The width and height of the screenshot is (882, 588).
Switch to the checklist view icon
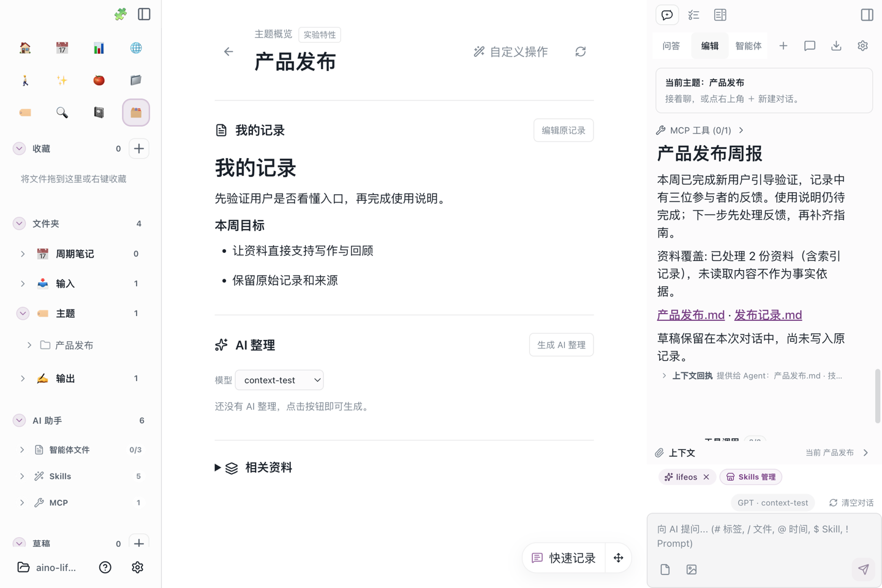coord(694,15)
